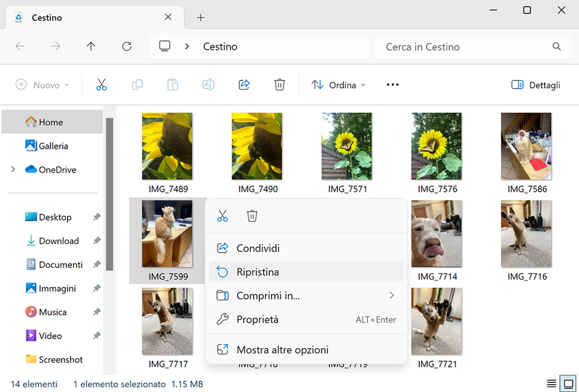Click the Cerca in Cestino search field
The image size is (579, 392).
click(464, 47)
